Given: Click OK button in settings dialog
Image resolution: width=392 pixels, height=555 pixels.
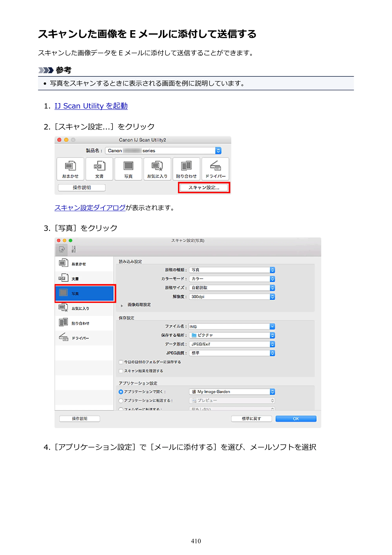Looking at the screenshot, I should [296, 419].
